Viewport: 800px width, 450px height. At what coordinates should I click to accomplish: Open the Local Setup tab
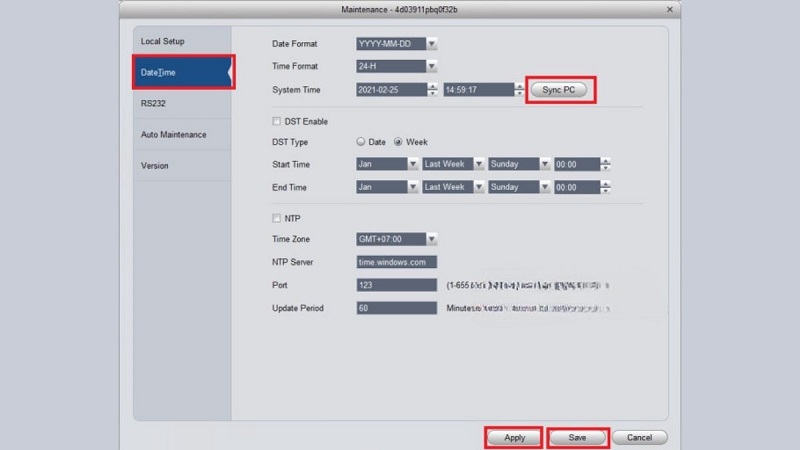(164, 42)
